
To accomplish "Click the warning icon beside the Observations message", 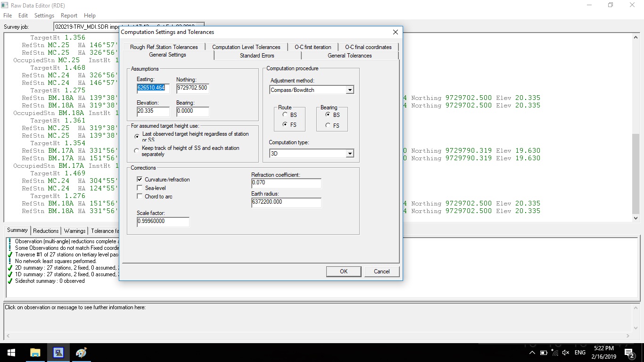I will click(8, 241).
